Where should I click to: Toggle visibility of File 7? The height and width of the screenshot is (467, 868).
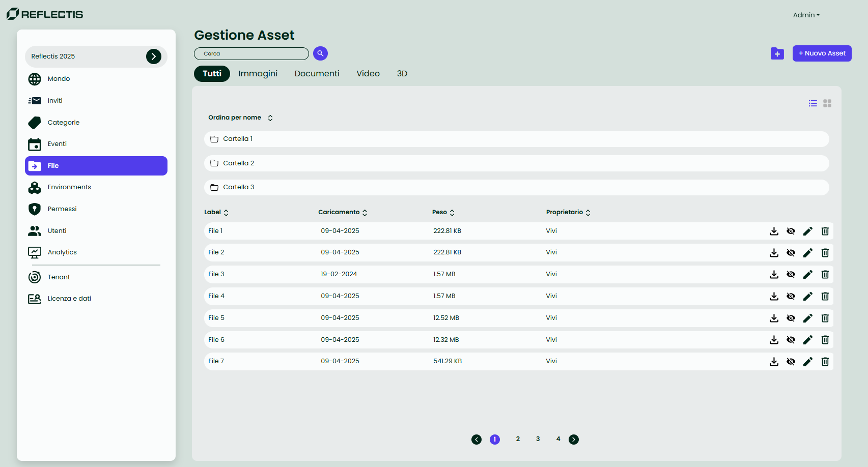click(x=791, y=362)
